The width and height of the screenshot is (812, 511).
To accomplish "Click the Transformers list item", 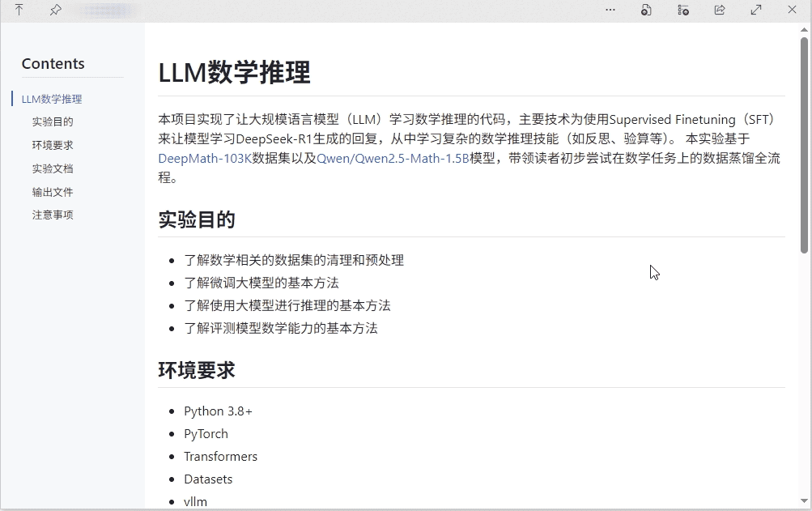I will [x=220, y=457].
